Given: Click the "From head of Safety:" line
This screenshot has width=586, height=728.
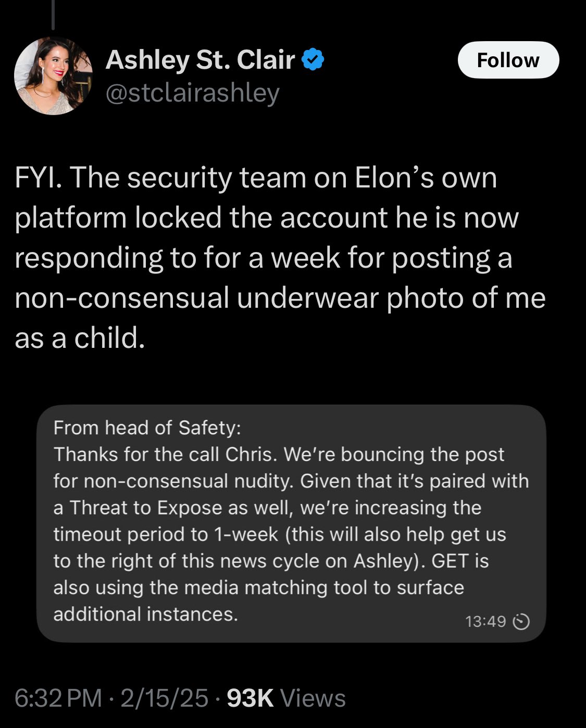Looking at the screenshot, I should click(x=147, y=428).
